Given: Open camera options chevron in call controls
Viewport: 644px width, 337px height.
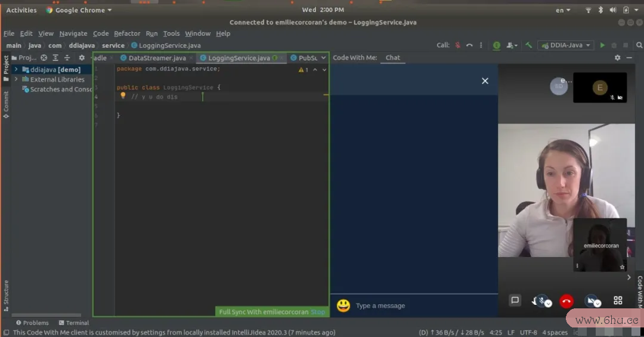Looking at the screenshot, I should point(597,304).
